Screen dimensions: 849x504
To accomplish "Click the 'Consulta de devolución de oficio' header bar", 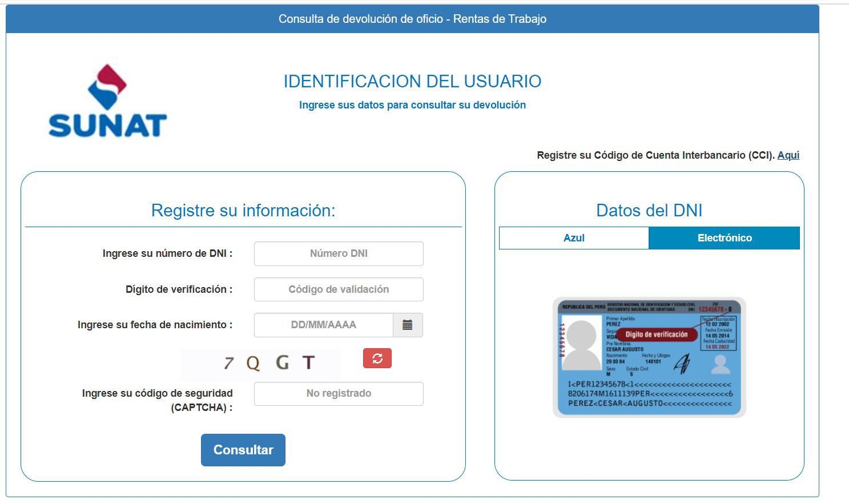I will (x=412, y=19).
